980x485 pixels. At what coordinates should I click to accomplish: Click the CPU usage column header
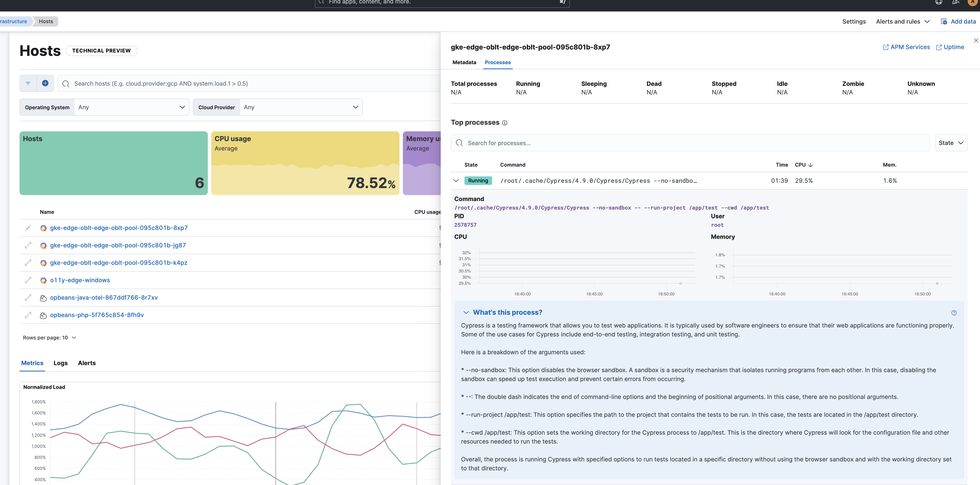tap(427, 212)
